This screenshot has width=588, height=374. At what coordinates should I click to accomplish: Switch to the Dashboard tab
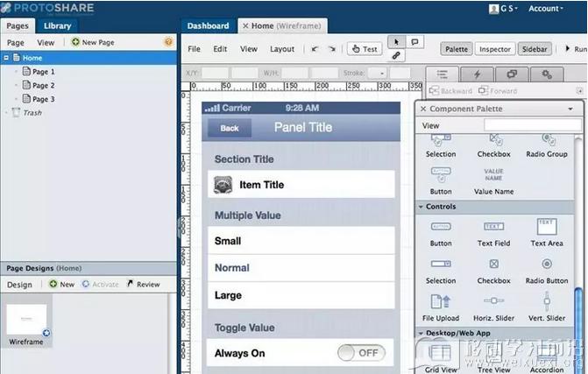209,26
